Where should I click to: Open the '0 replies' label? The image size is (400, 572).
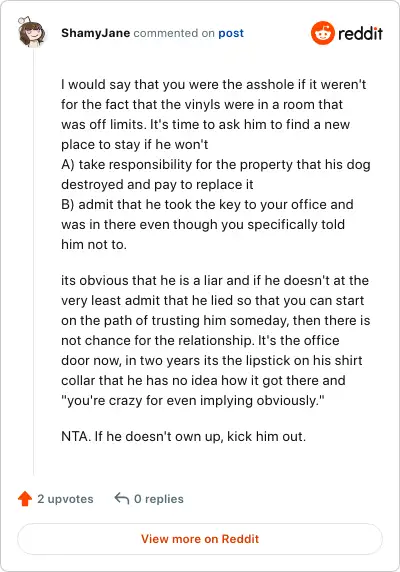coord(159,499)
